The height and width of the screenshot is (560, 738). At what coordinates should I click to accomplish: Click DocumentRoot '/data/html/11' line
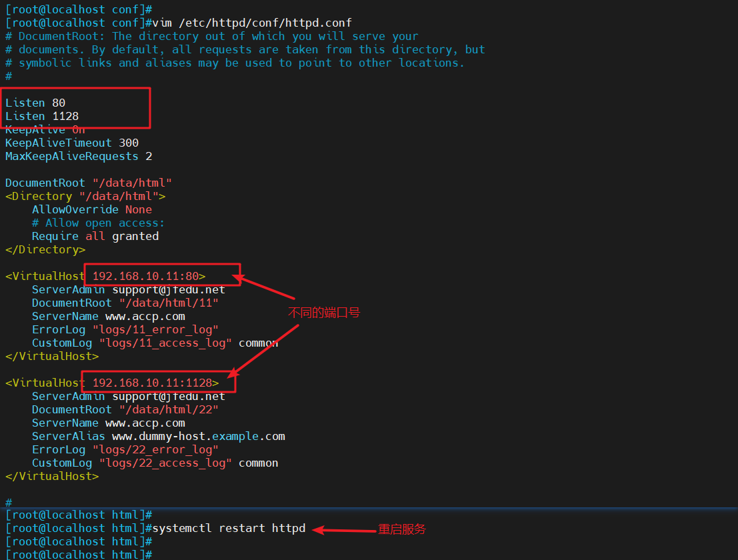[125, 303]
